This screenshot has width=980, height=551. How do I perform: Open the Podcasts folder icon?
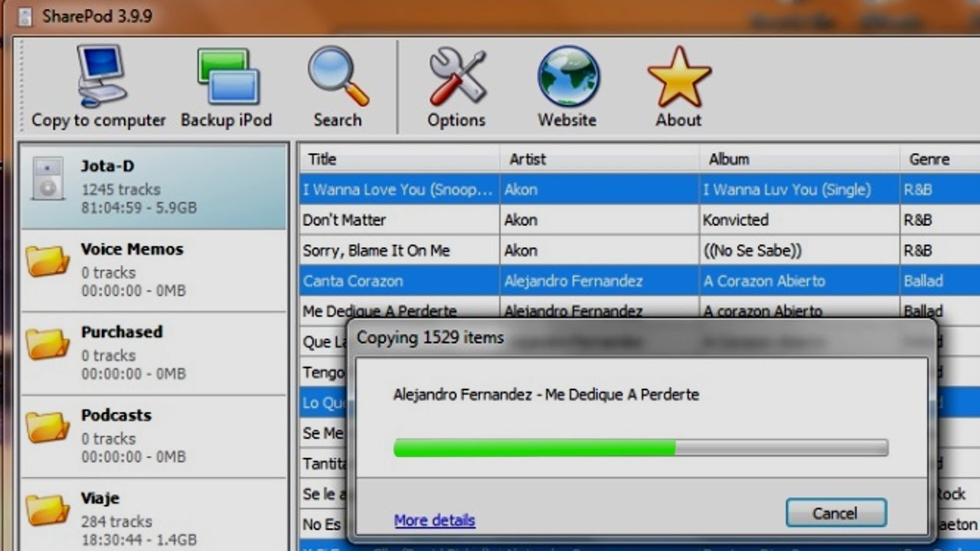coord(47,428)
